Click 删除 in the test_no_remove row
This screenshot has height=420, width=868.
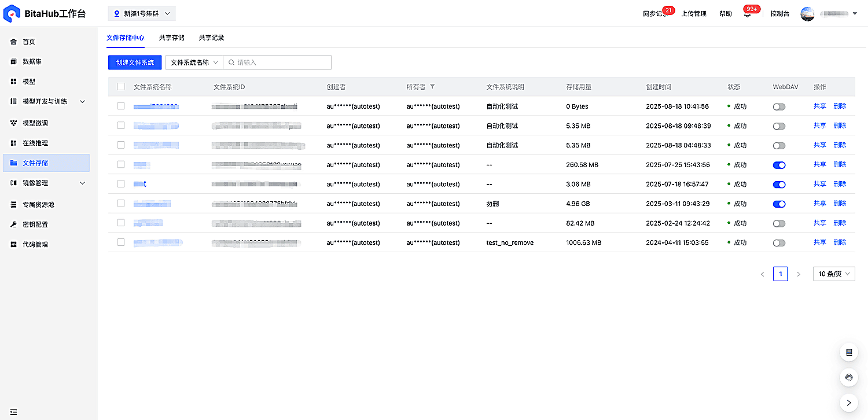840,242
